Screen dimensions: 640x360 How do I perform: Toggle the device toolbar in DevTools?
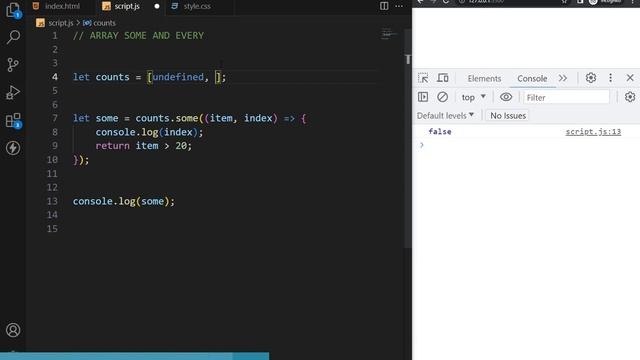click(x=442, y=78)
